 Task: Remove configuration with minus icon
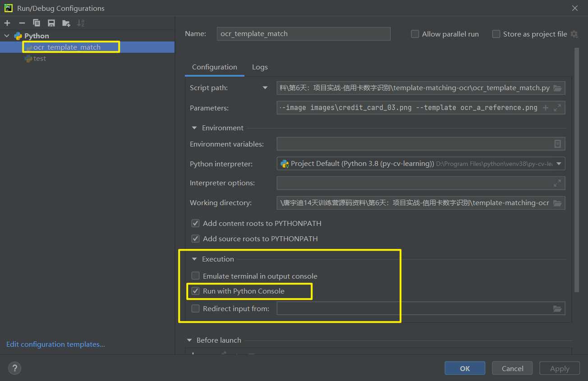click(22, 23)
